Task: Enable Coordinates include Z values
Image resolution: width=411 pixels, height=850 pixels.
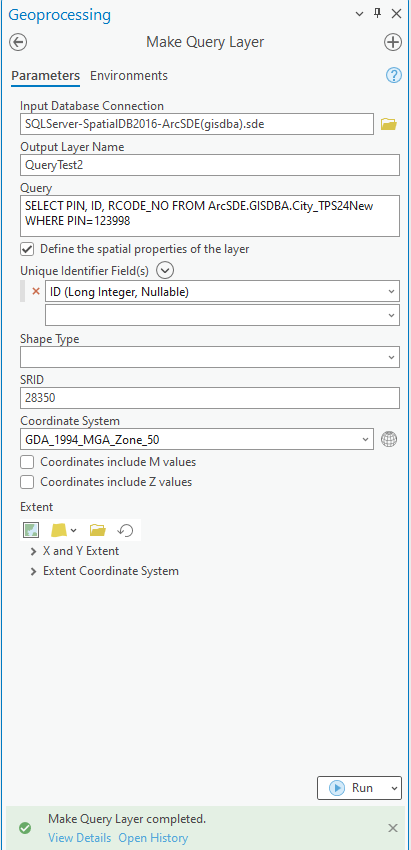Action: 27,482
